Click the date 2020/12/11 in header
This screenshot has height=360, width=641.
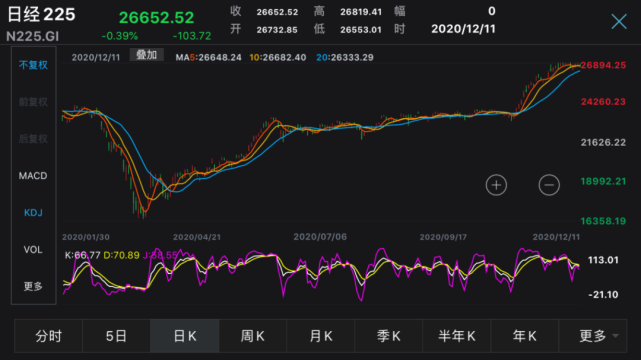coord(463,29)
